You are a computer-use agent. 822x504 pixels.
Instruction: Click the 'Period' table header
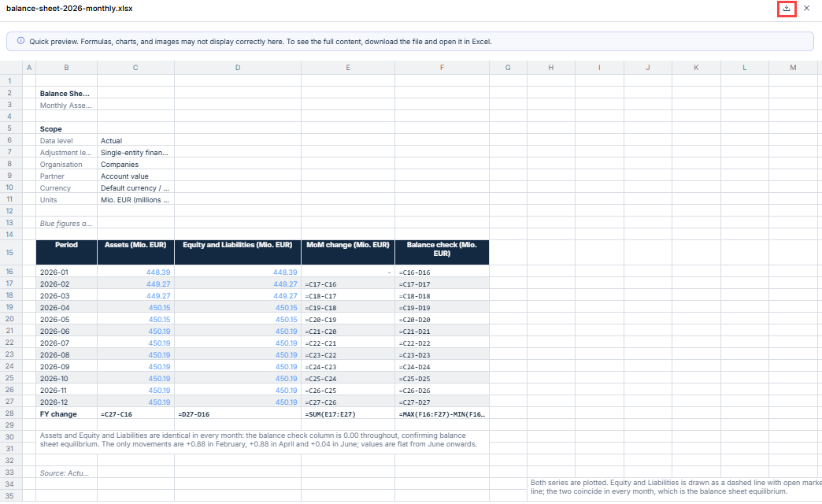67,252
